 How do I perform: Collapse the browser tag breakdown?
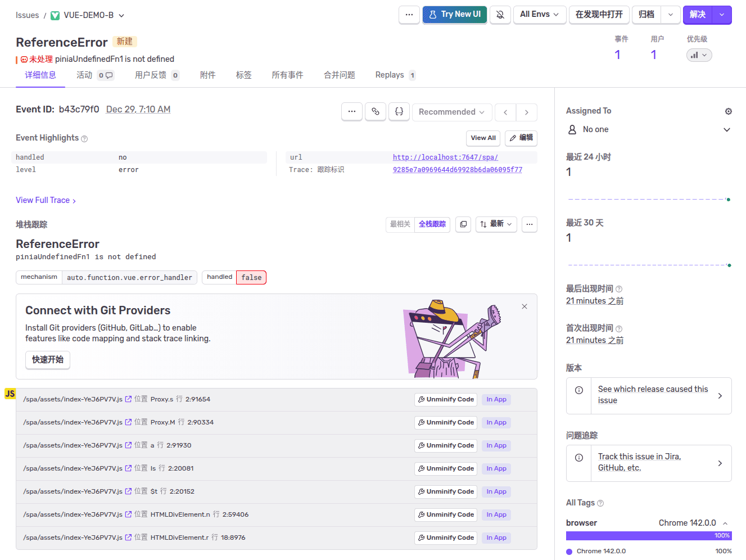[x=725, y=523]
